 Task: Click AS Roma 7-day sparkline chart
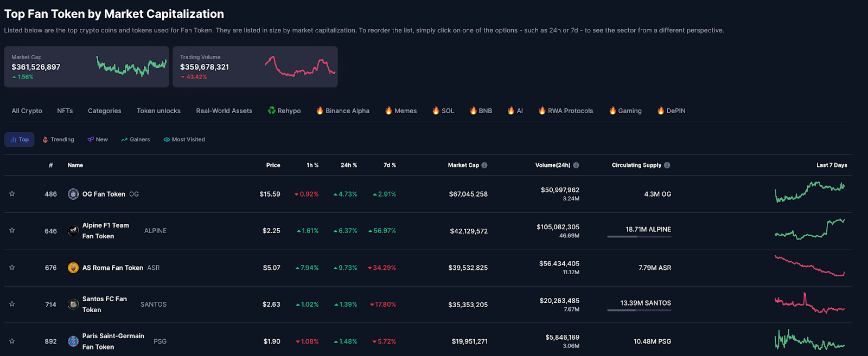(810, 266)
